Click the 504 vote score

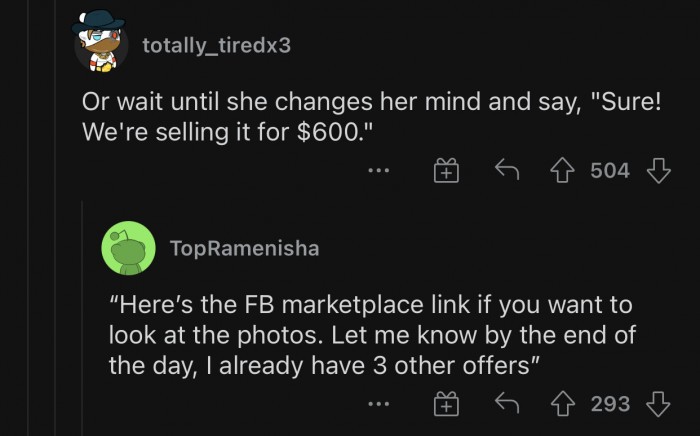coord(610,171)
